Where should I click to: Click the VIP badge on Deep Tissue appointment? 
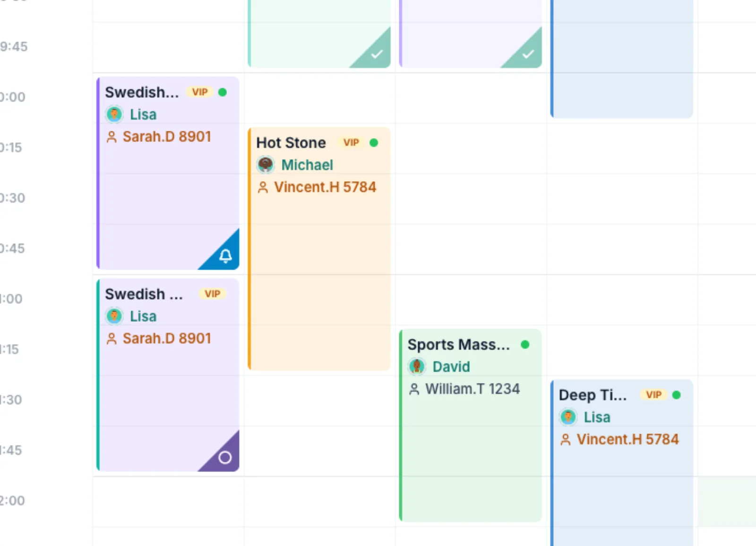(653, 395)
